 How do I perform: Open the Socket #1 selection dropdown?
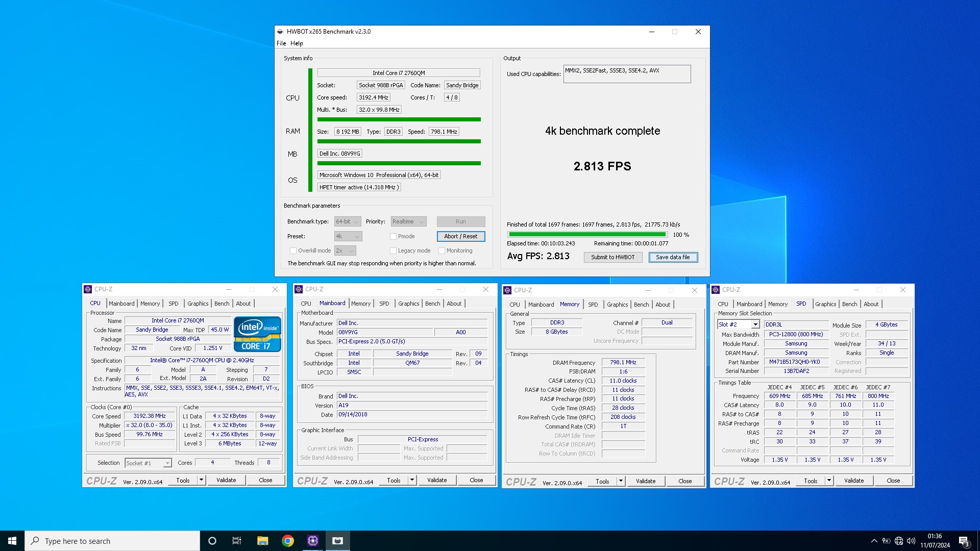point(148,463)
